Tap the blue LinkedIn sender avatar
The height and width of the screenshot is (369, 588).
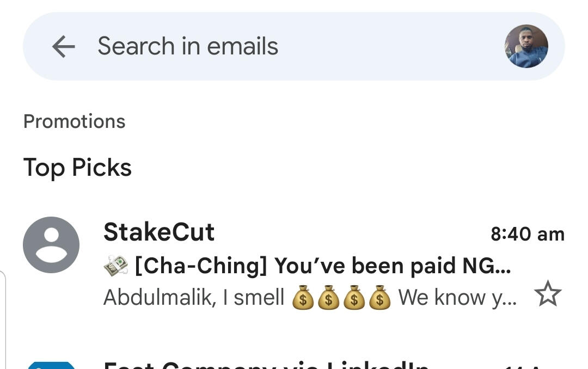[x=51, y=365]
